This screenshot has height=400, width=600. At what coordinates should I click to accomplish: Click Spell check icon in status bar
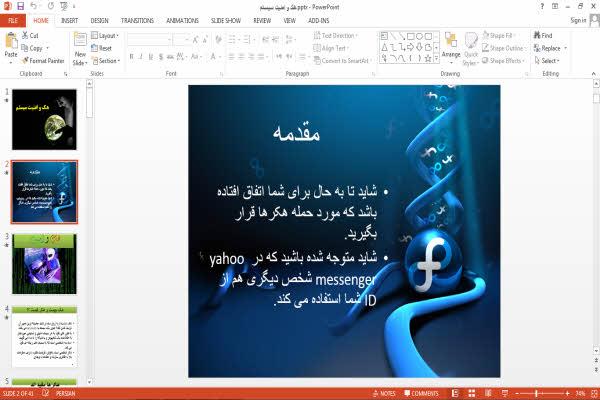(45, 393)
